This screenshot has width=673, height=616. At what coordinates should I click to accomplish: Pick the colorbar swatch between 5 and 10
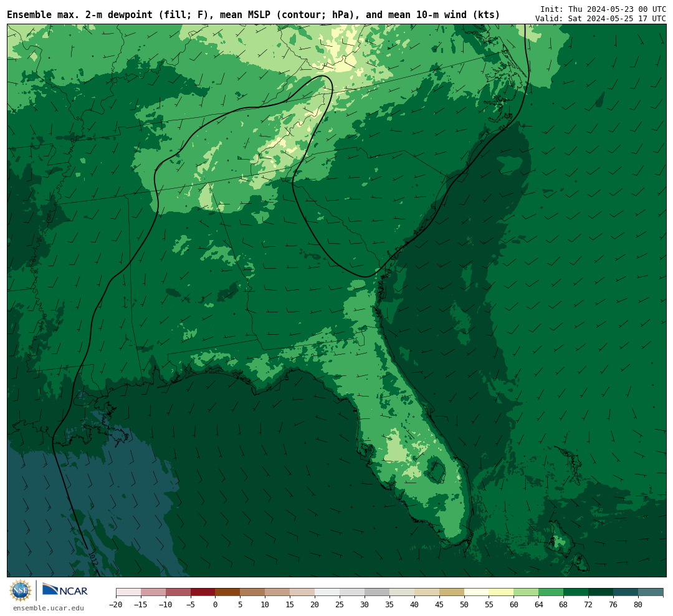click(x=253, y=592)
